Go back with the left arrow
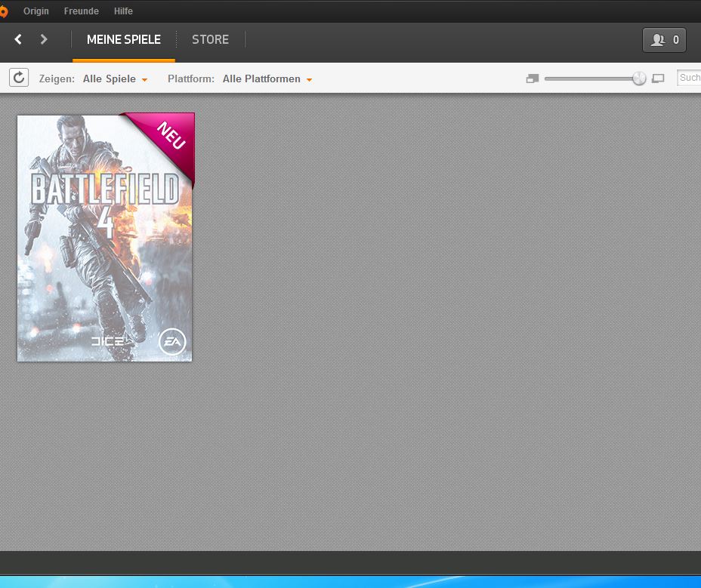Screen dimensions: 701x588 tap(18, 39)
